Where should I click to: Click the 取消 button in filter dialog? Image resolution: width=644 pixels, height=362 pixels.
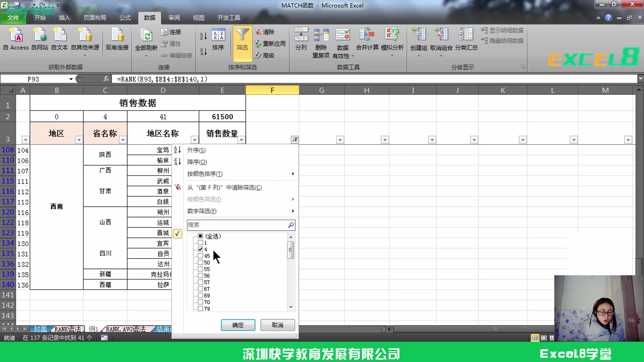tap(277, 325)
